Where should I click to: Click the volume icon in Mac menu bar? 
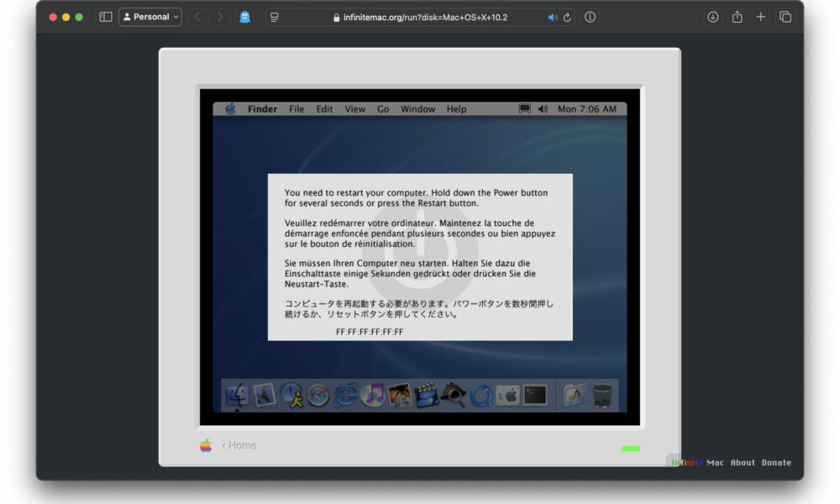coord(543,108)
